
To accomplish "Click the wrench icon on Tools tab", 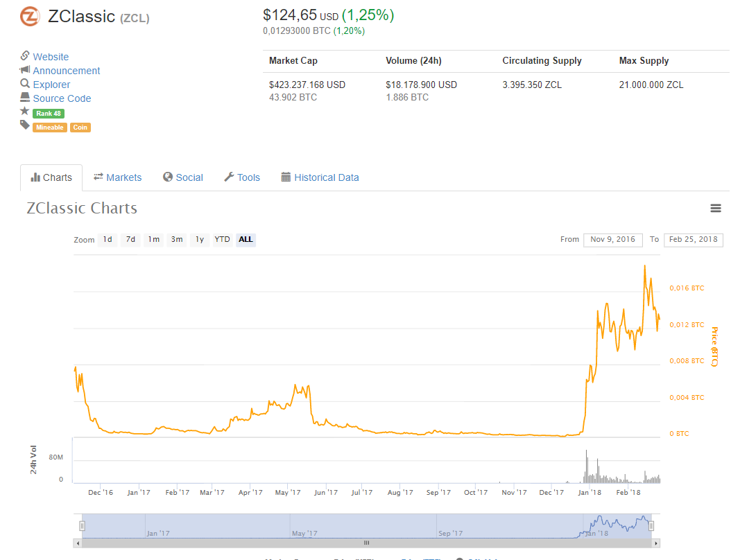I will pos(229,177).
